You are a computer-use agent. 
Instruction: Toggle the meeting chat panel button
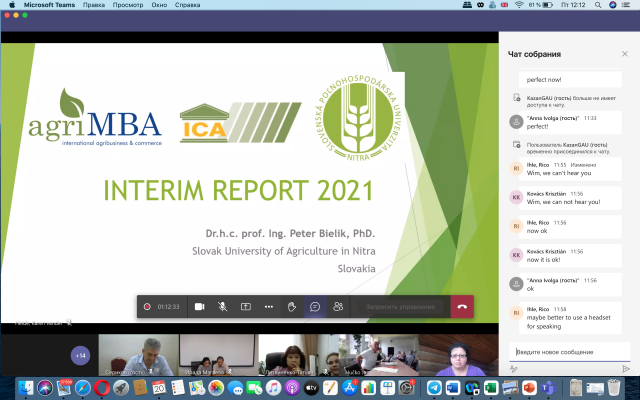[x=315, y=307]
